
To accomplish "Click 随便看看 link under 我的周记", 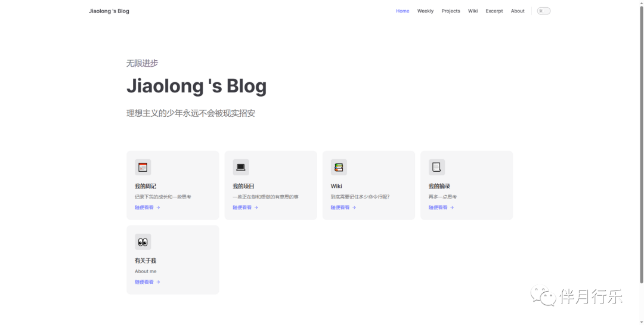I will pos(147,208).
